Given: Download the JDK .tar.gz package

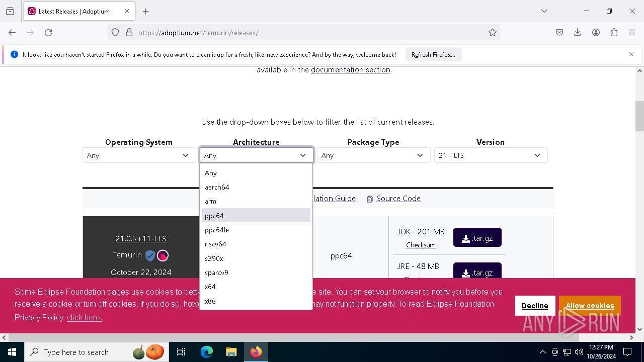Looking at the screenshot, I should [477, 237].
